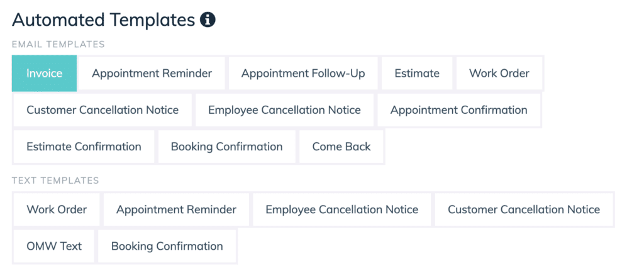Select Customer Cancellation Notice email template
The width and height of the screenshot is (644, 278).
pos(103,110)
